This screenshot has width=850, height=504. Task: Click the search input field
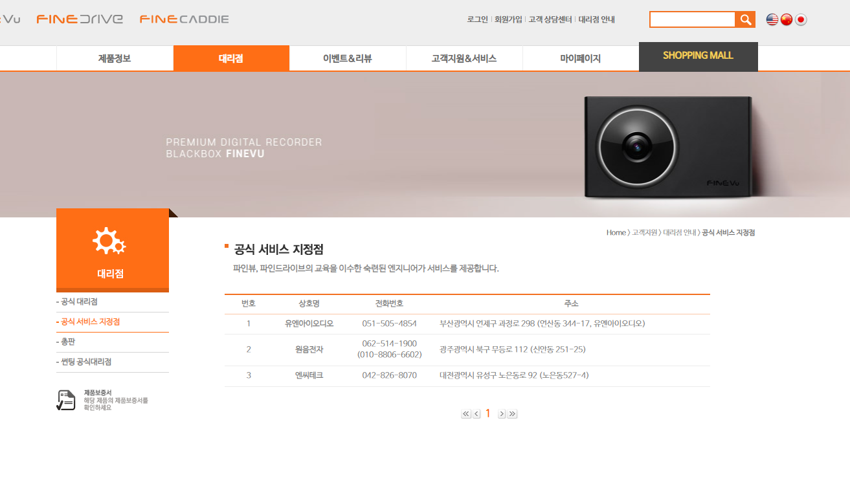click(x=693, y=19)
